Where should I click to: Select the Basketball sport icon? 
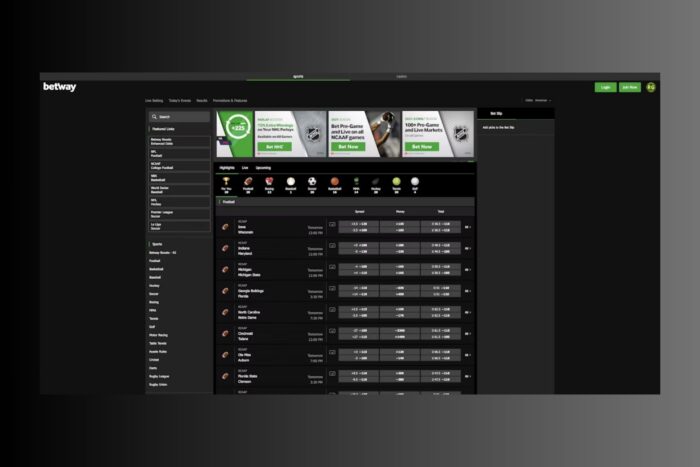(x=335, y=183)
